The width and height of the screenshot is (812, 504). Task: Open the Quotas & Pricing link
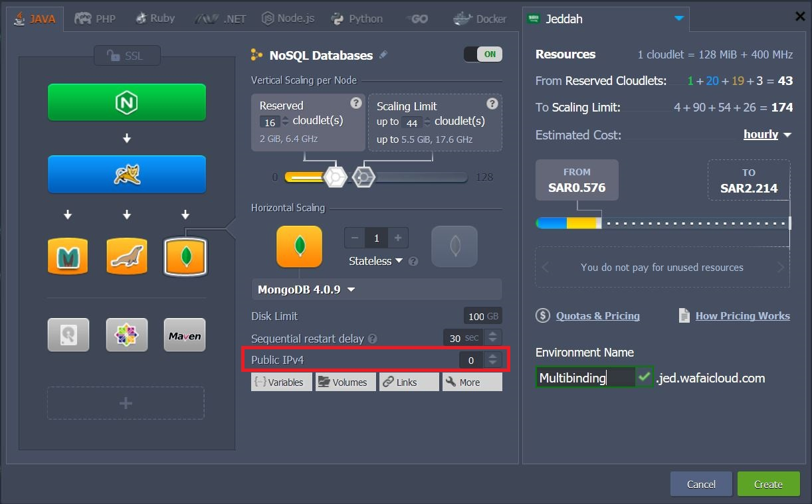[x=597, y=316]
